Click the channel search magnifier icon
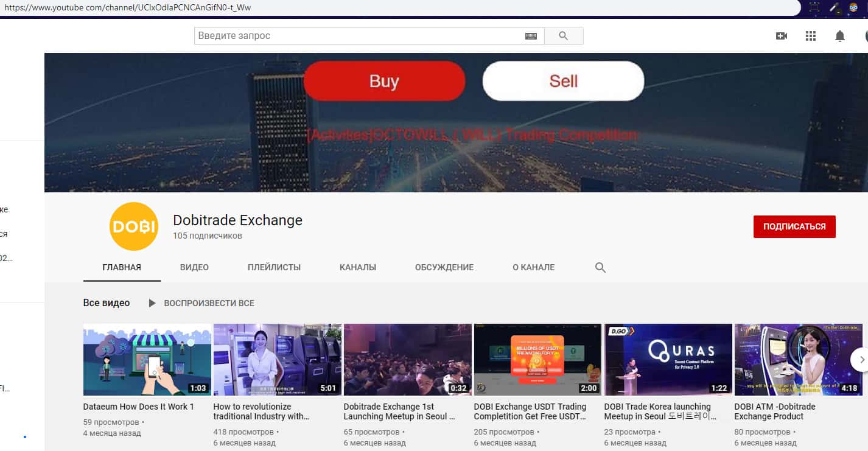 click(x=600, y=267)
